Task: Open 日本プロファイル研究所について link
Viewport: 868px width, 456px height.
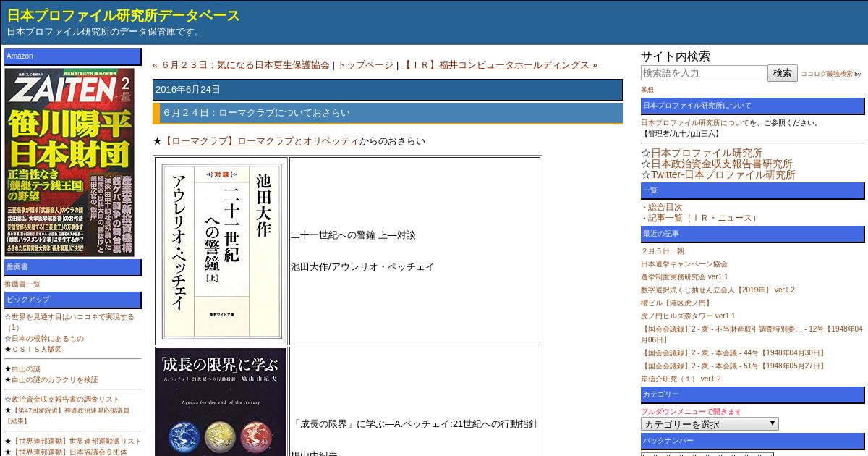Action: point(695,123)
